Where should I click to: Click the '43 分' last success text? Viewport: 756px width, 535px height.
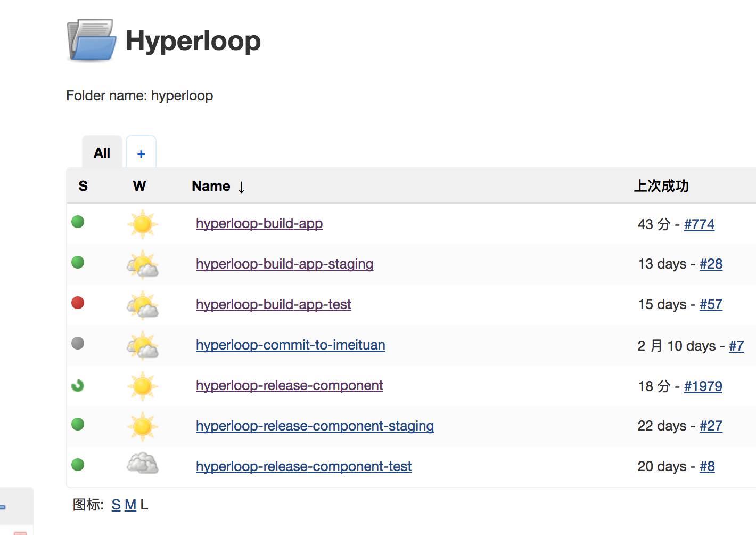[x=654, y=224]
